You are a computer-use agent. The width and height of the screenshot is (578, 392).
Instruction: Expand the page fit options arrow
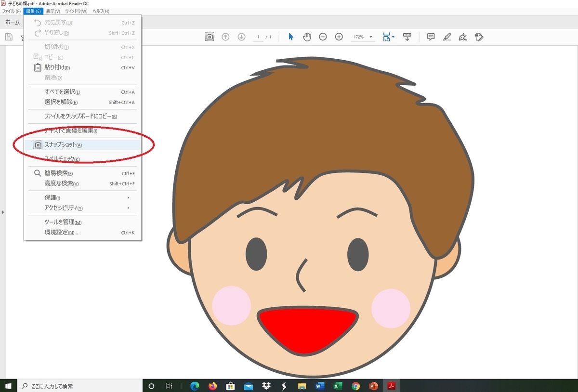pyautogui.click(x=394, y=37)
